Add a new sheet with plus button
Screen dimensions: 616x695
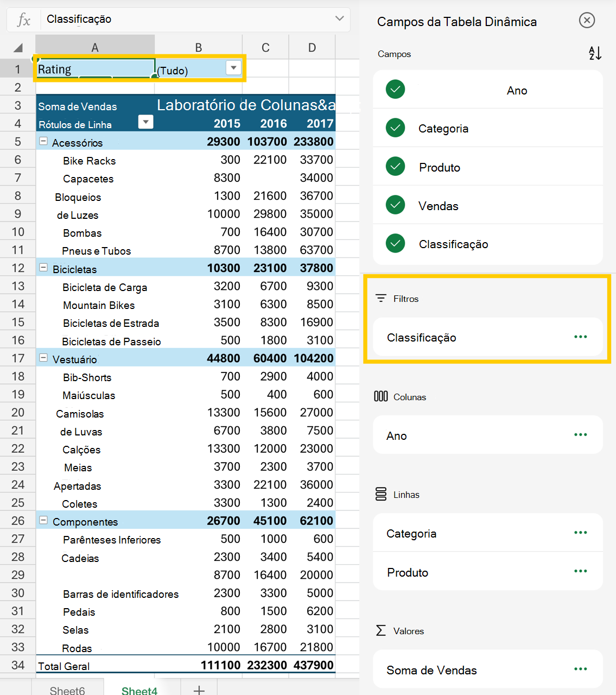pos(199,690)
